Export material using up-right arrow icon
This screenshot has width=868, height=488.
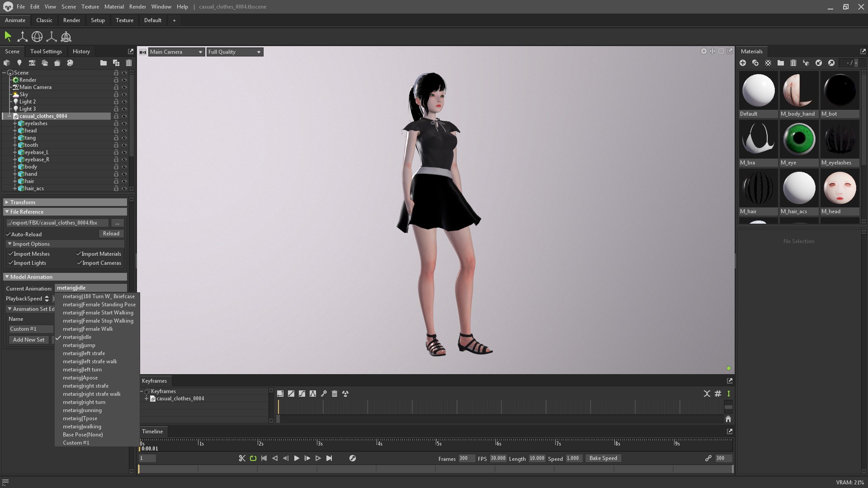[x=831, y=63]
